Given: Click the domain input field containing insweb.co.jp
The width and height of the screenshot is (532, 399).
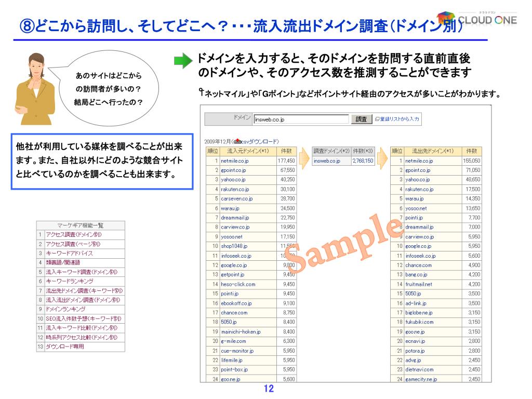Looking at the screenshot, I should [301, 119].
